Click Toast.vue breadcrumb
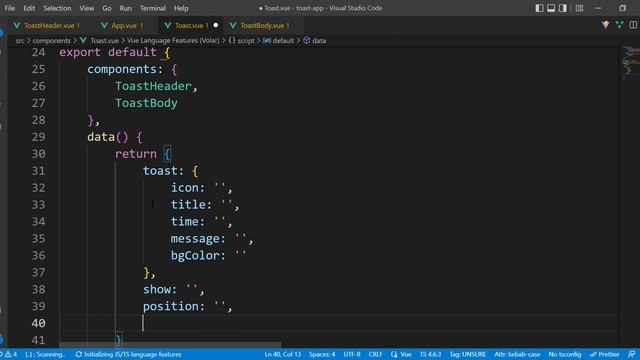The height and width of the screenshot is (360, 640). (104, 41)
